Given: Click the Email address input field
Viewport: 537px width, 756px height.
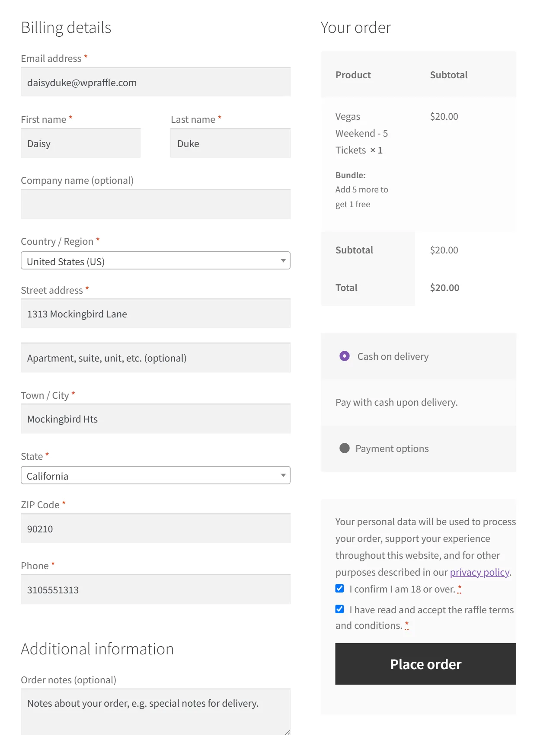Looking at the screenshot, I should click(x=156, y=82).
